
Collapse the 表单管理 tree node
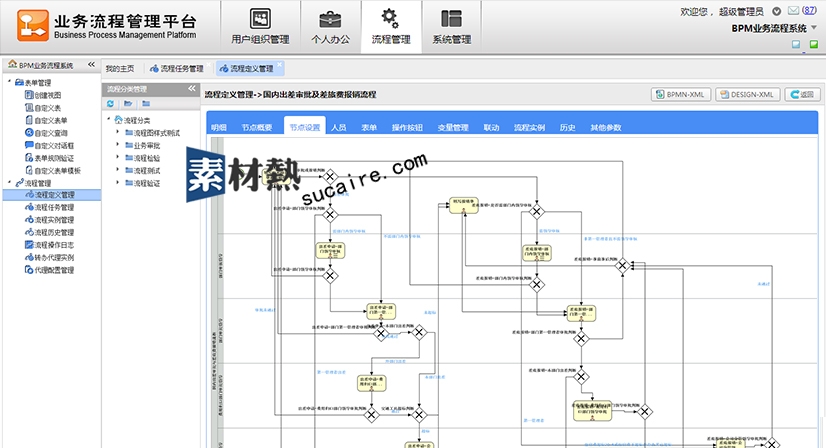coord(9,82)
